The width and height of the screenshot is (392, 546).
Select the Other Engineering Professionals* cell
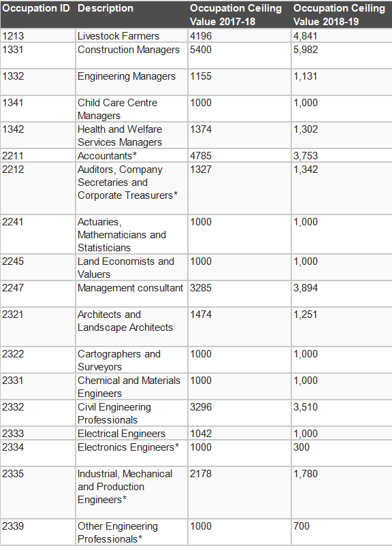point(131,532)
